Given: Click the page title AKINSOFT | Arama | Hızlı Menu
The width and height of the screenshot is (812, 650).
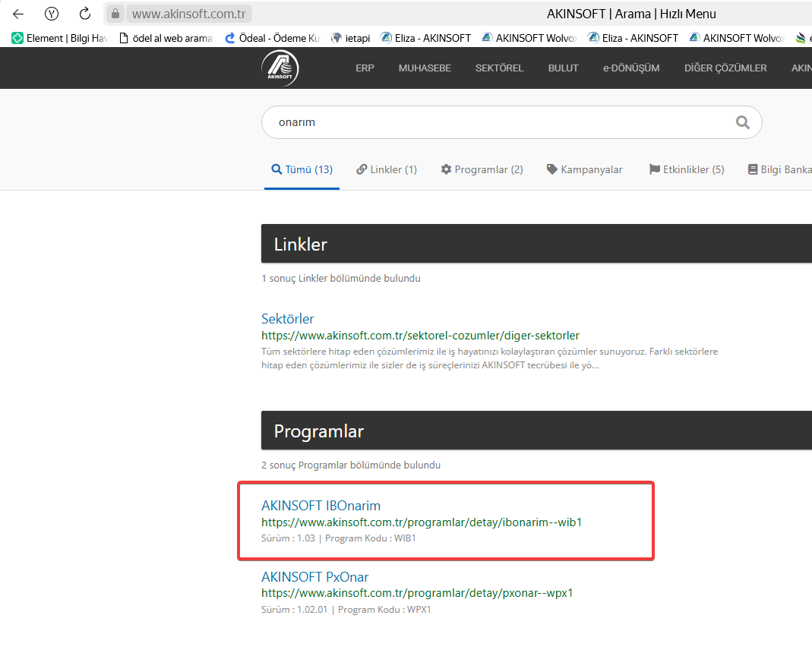Looking at the screenshot, I should [631, 14].
